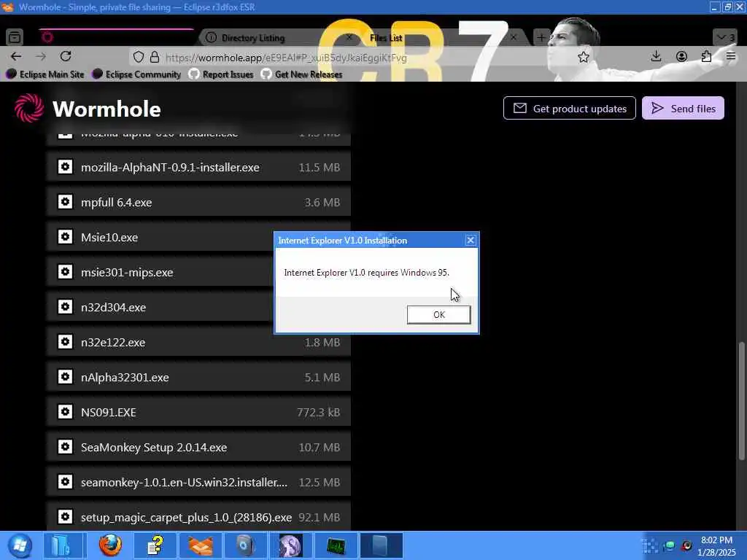Click file icon beside mpfull 6.4.exe
747x560 pixels.
65,202
